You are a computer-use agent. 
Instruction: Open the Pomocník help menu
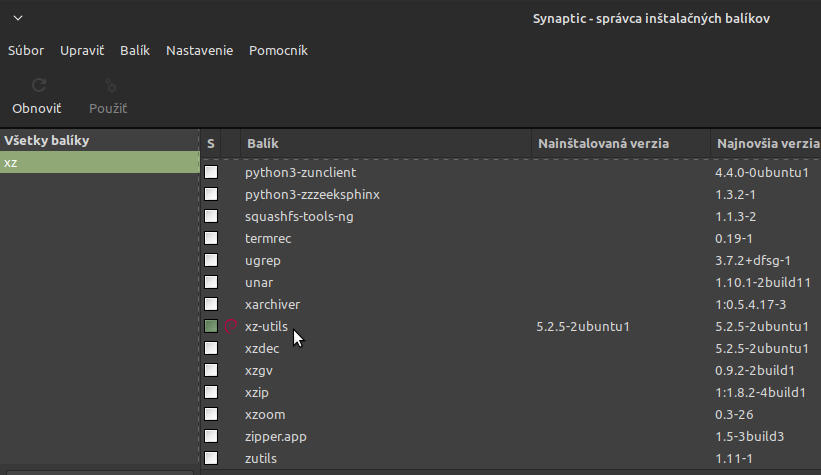coord(278,50)
